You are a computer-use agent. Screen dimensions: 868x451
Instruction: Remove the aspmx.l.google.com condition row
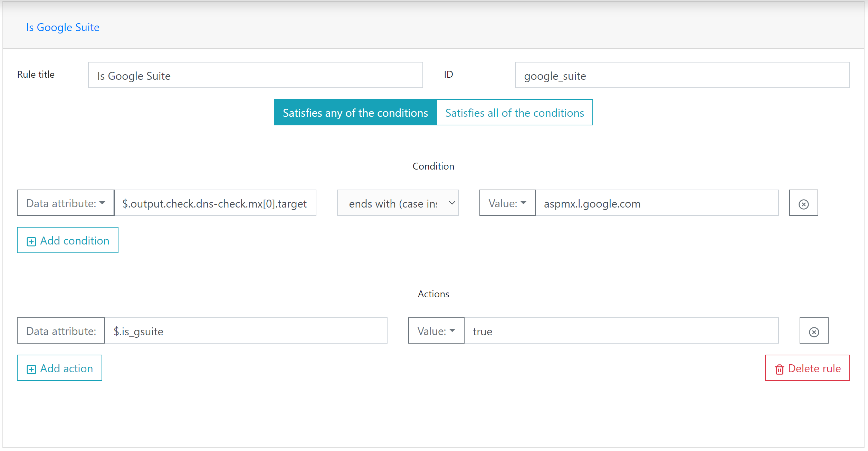tap(803, 203)
